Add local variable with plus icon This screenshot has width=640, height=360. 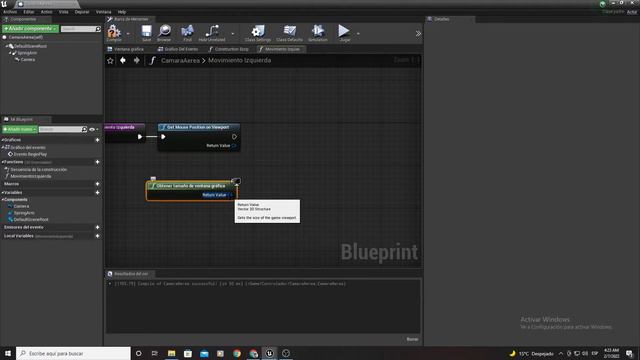point(97,236)
